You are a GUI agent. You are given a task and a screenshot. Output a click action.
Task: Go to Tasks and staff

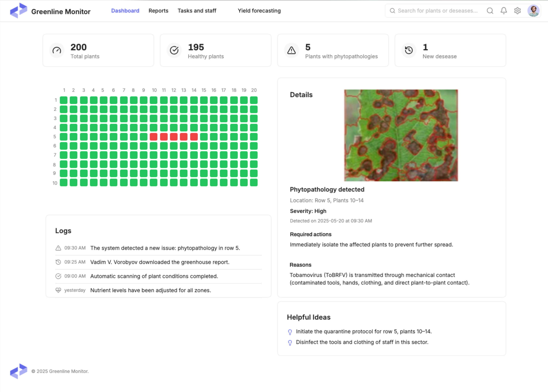197,11
